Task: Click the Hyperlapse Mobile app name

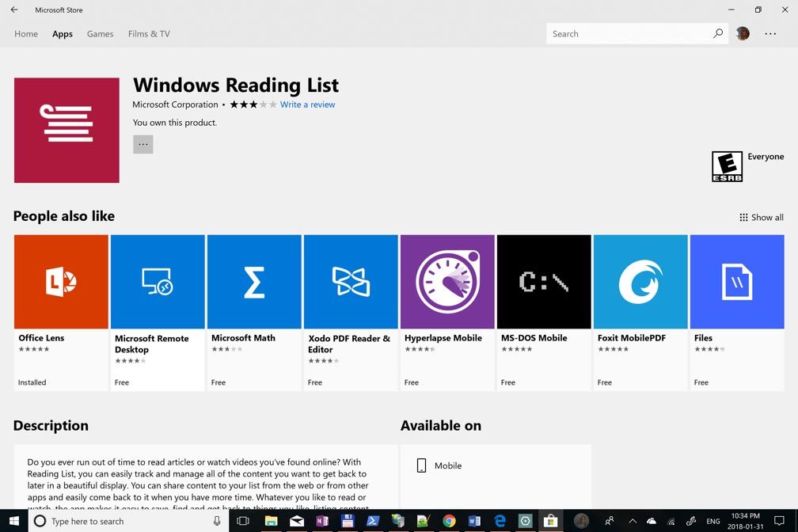Action: (x=443, y=338)
